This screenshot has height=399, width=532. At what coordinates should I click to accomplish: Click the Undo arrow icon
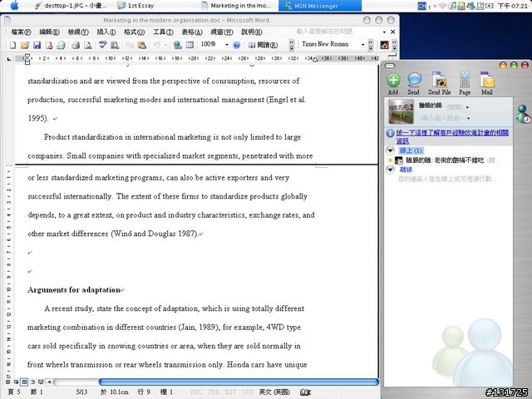[156, 45]
